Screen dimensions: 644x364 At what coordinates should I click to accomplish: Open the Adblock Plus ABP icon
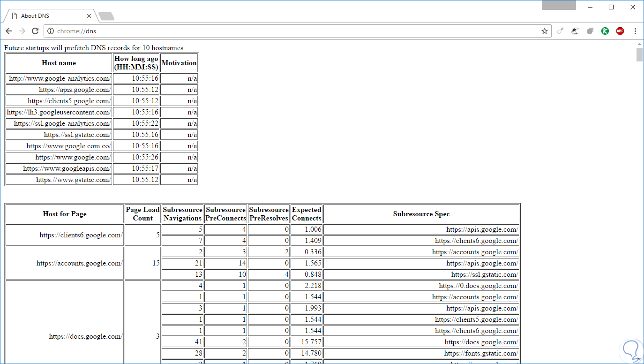[x=620, y=31]
